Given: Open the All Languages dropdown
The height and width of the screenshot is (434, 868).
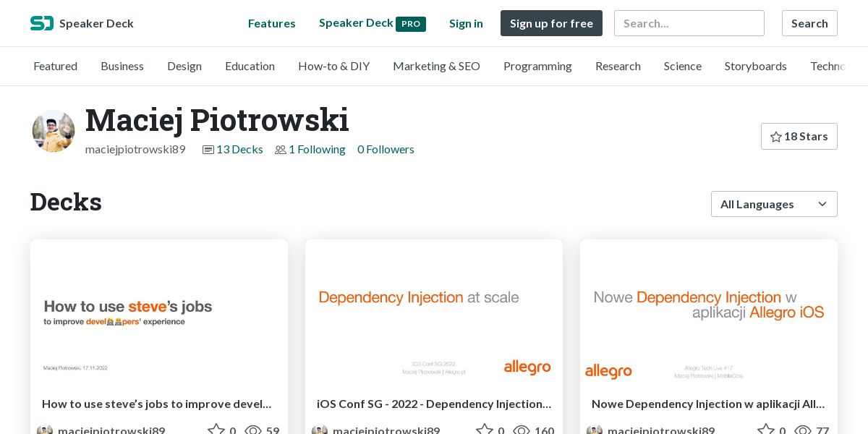Looking at the screenshot, I should tap(774, 204).
